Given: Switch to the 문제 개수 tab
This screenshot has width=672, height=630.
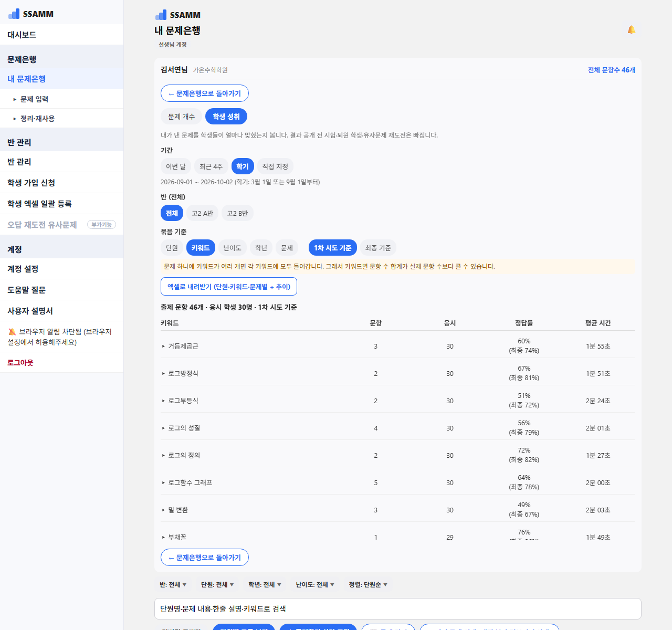Looking at the screenshot, I should 181,117.
